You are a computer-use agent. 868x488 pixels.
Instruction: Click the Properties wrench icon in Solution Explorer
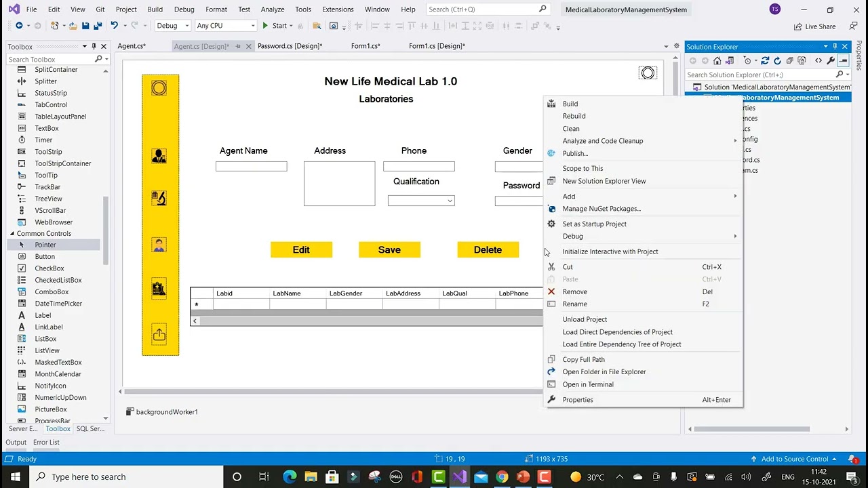tap(831, 61)
